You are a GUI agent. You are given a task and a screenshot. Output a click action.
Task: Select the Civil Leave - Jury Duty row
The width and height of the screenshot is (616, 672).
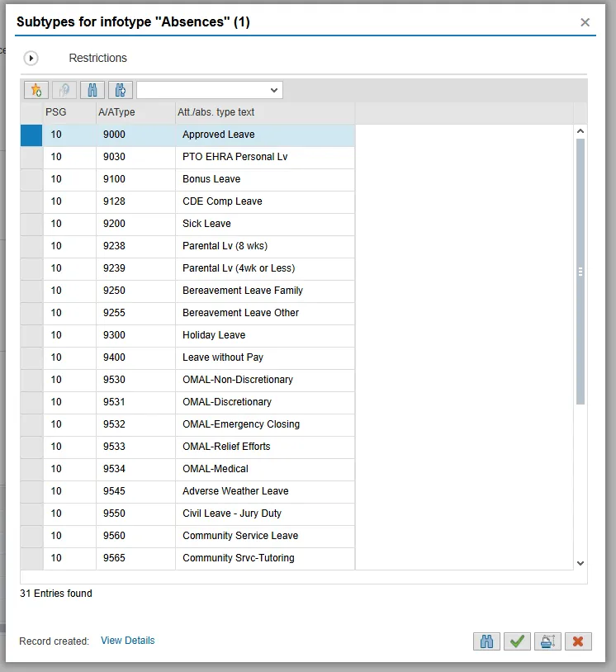click(231, 513)
